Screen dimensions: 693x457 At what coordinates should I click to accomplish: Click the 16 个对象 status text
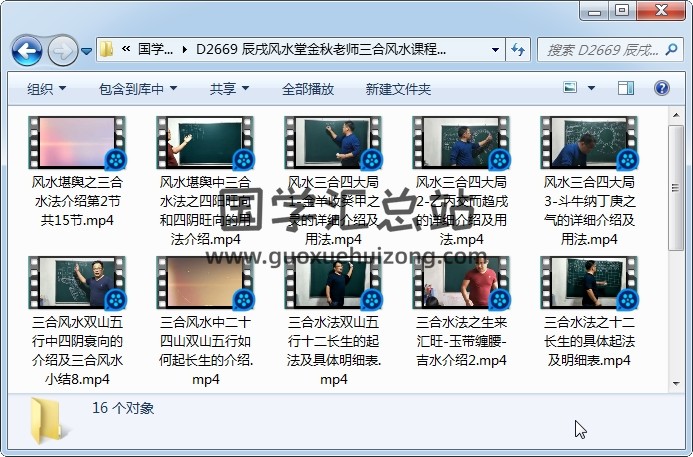pyautogui.click(x=123, y=408)
